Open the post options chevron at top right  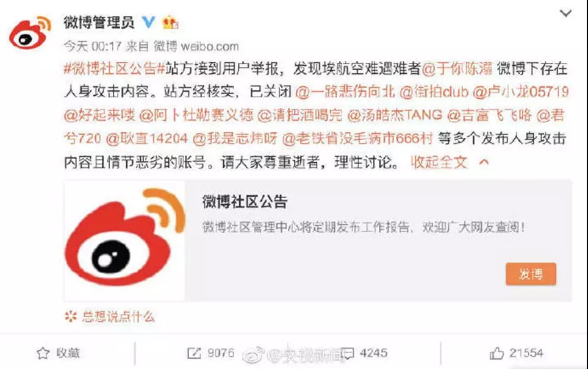click(565, 13)
